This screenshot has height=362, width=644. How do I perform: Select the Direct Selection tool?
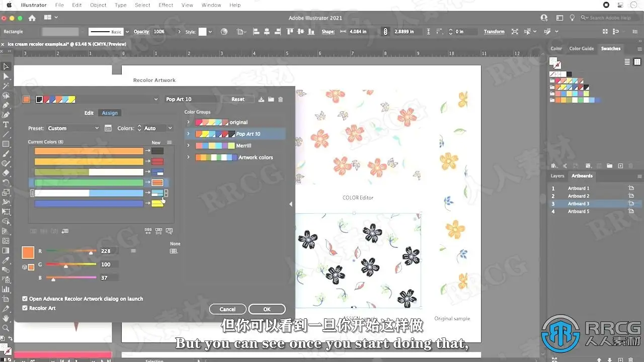pos(6,76)
